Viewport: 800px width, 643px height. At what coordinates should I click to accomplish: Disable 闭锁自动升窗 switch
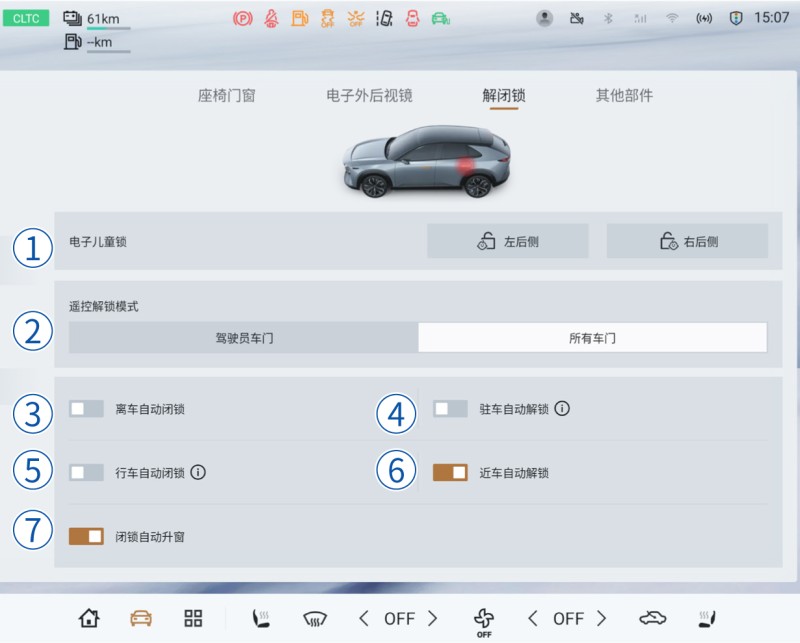(86, 536)
